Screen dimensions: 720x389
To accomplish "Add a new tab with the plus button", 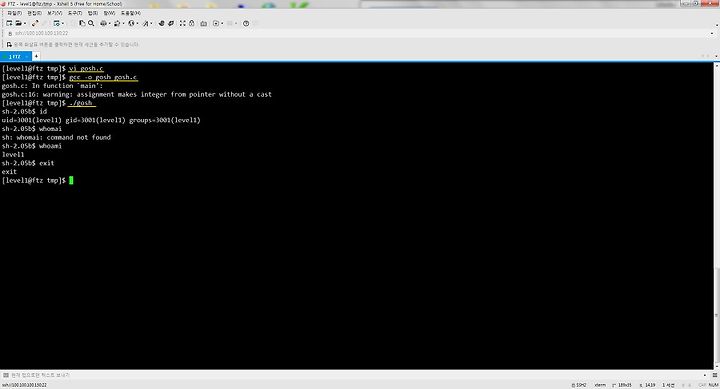I will pos(36,56).
